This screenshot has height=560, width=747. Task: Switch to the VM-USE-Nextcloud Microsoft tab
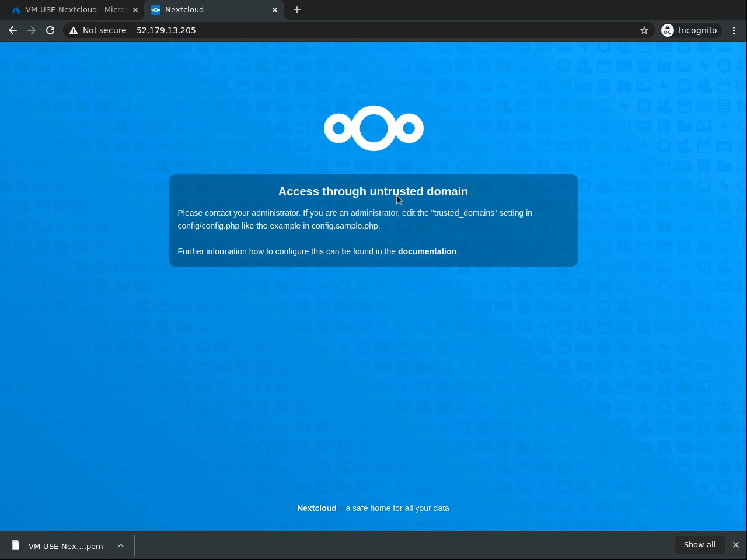72,10
